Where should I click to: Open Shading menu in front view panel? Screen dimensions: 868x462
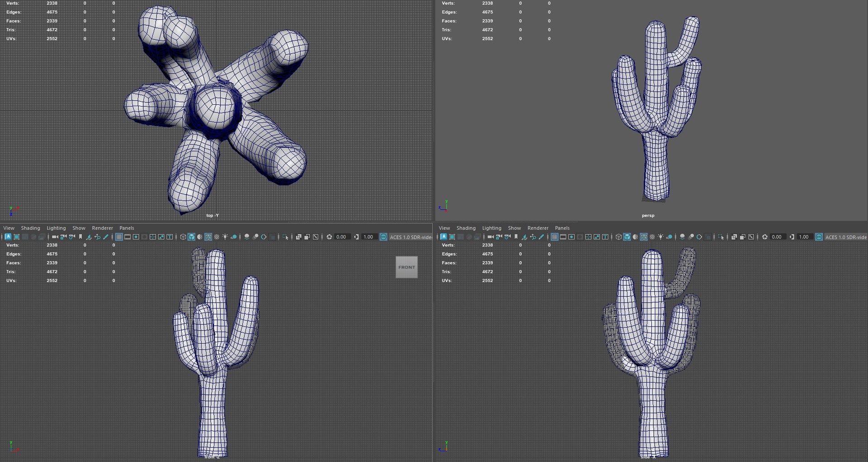[x=30, y=228]
